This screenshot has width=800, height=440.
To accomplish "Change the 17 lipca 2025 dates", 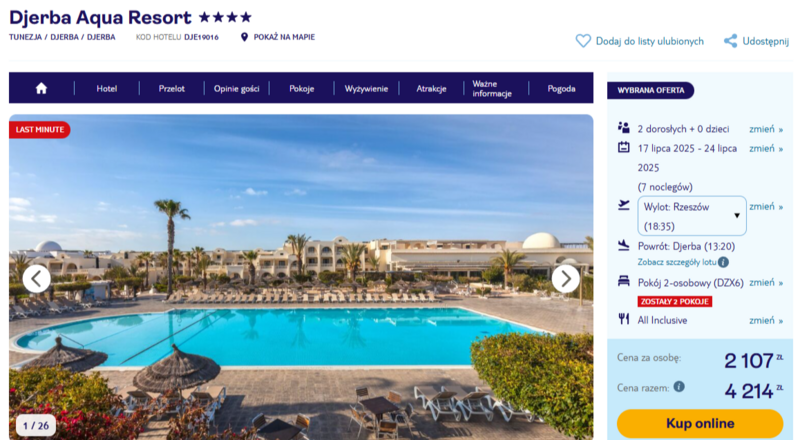I will 766,149.
